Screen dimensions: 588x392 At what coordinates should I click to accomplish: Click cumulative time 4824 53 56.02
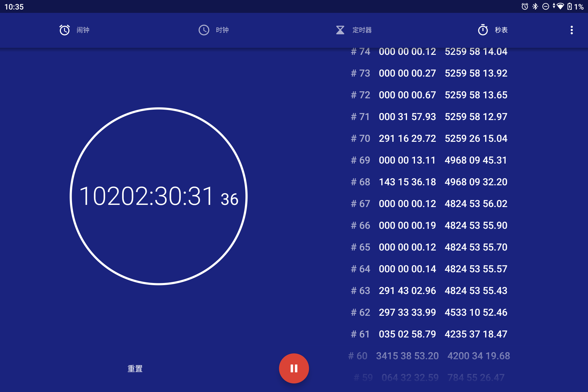[x=476, y=204]
